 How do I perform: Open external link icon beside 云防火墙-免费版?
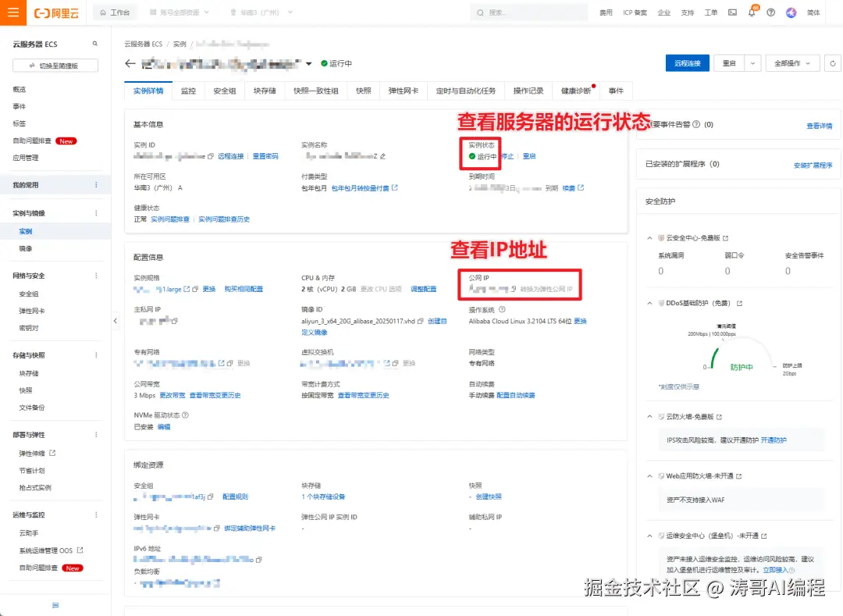[720, 417]
